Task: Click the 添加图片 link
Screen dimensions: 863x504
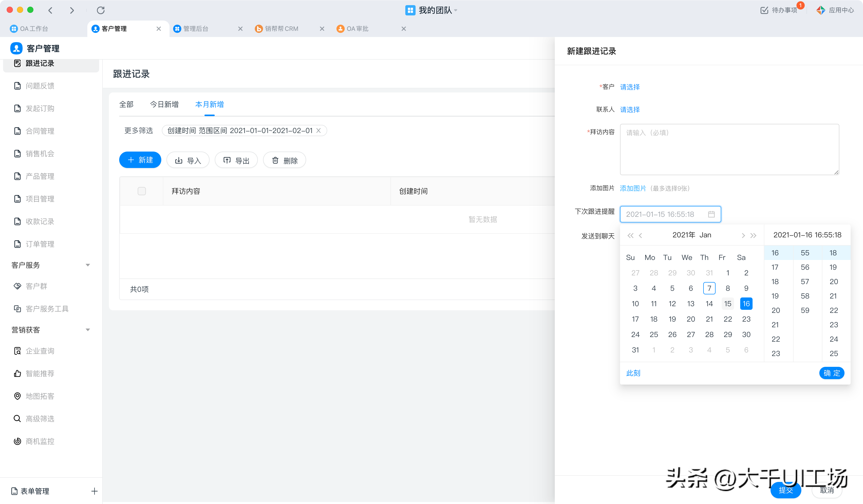Action: tap(633, 188)
